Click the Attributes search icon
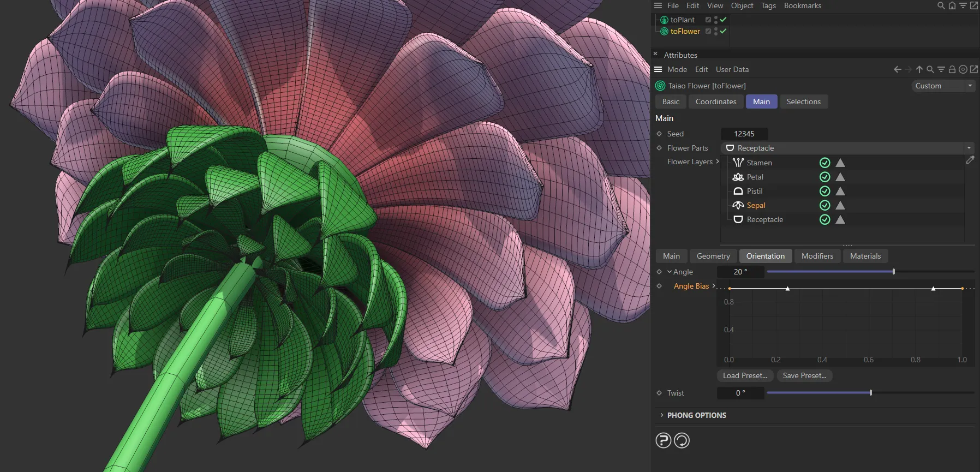This screenshot has width=980, height=472. 930,69
